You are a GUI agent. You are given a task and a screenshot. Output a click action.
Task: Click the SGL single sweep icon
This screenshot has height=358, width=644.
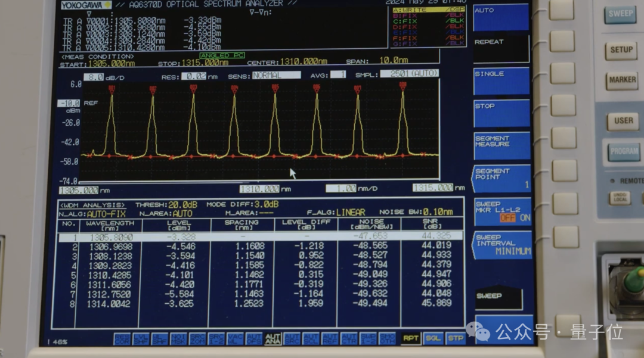(434, 338)
